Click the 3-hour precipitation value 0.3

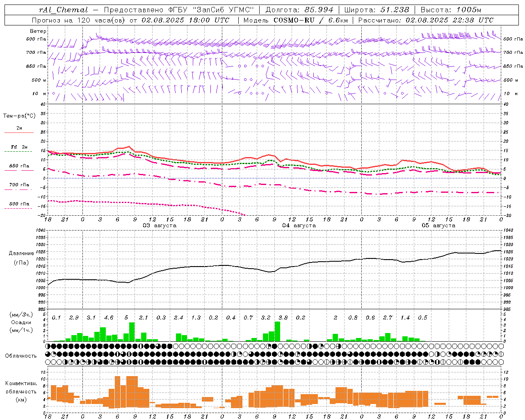161,318
